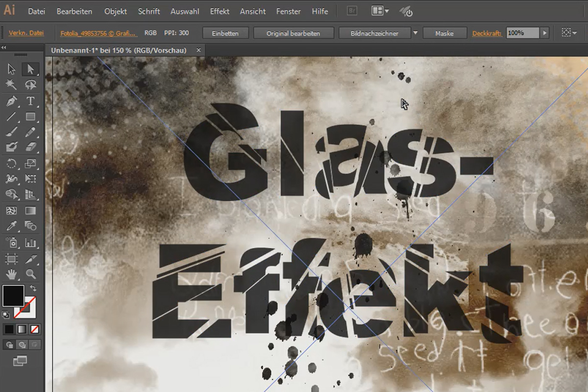This screenshot has width=588, height=392.
Task: Pick the Magic Wand tool
Action: (x=12, y=85)
